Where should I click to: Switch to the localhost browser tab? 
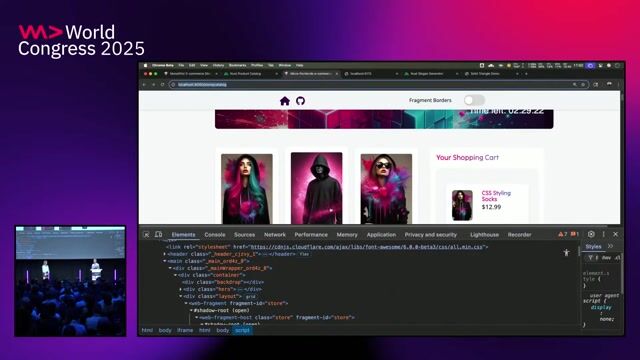[x=369, y=74]
